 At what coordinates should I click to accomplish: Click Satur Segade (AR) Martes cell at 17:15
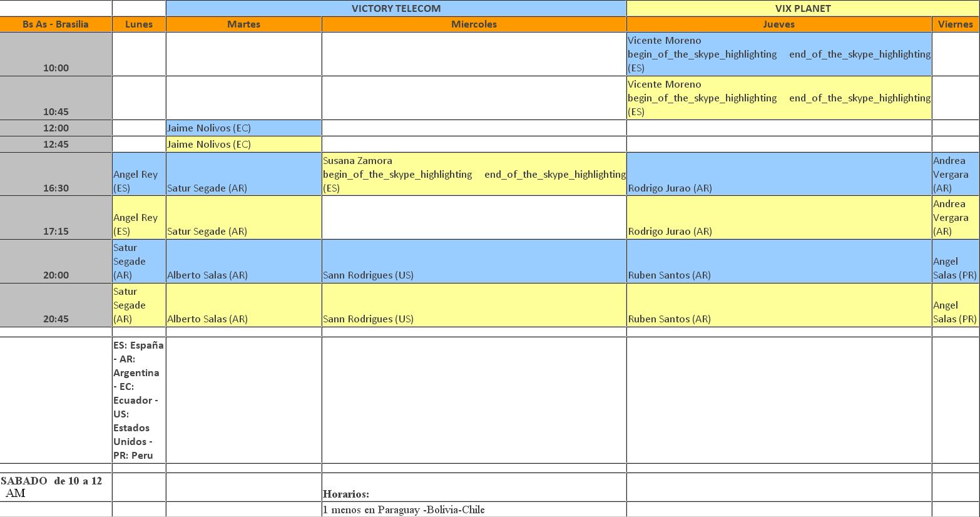click(x=243, y=217)
